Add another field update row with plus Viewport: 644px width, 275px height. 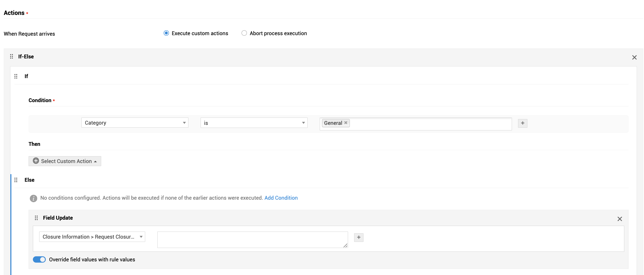point(358,237)
